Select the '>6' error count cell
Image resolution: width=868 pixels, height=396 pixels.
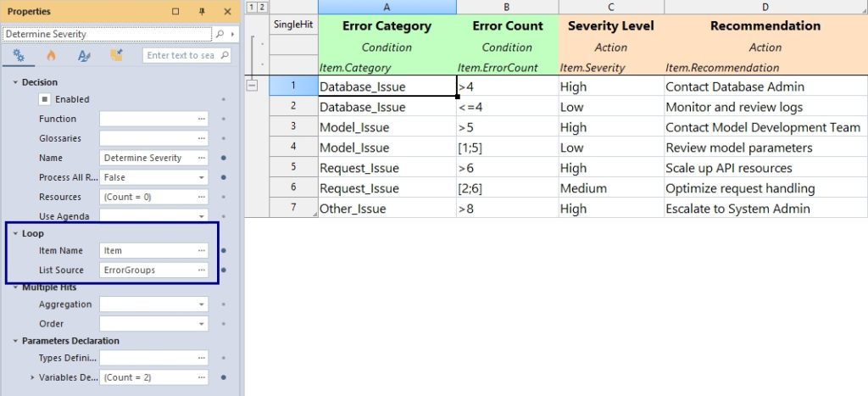click(x=508, y=168)
